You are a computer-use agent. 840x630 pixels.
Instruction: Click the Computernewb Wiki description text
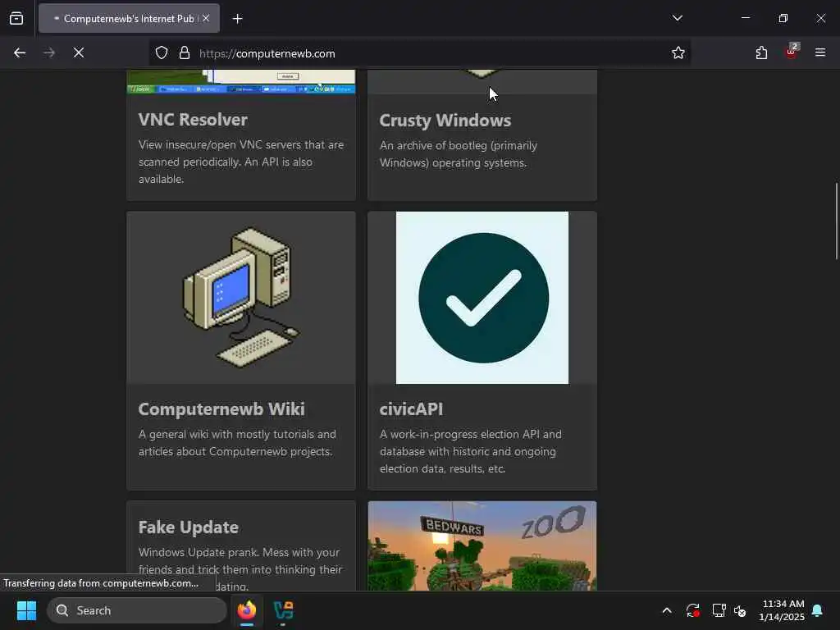[237, 443]
